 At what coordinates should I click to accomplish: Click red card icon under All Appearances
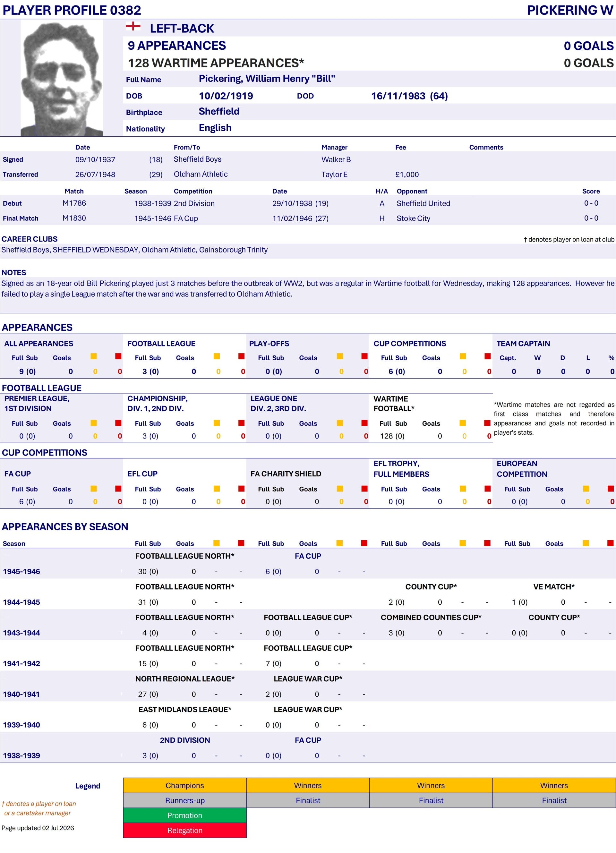(118, 356)
